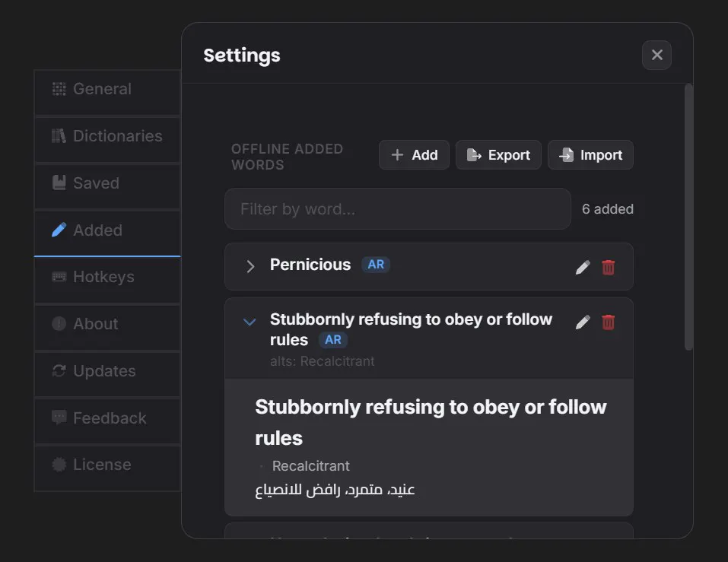
Task: Export offline added words
Action: pos(498,155)
